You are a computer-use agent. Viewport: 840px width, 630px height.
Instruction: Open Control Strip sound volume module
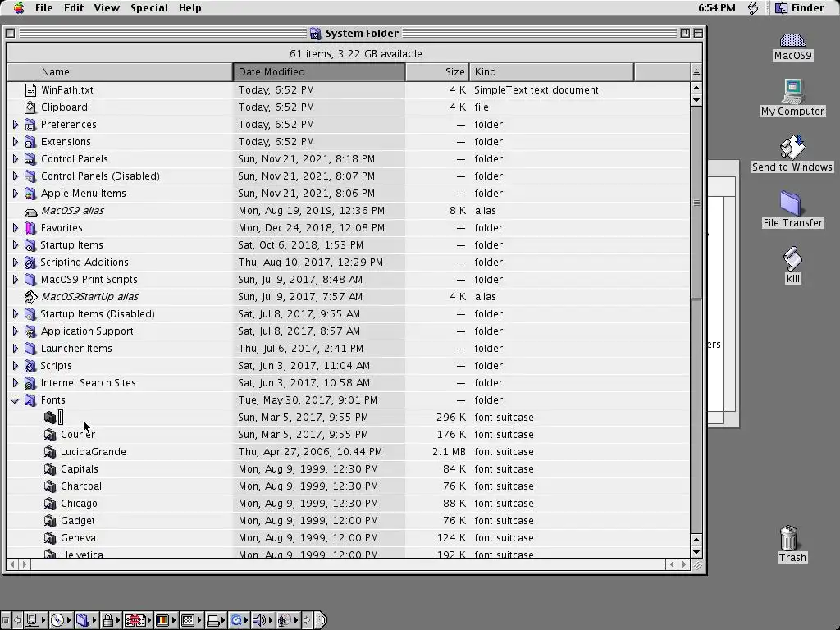tap(262, 620)
